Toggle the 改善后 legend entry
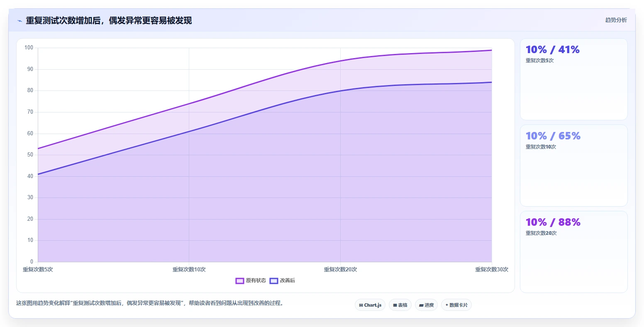The image size is (644, 327). tap(282, 281)
